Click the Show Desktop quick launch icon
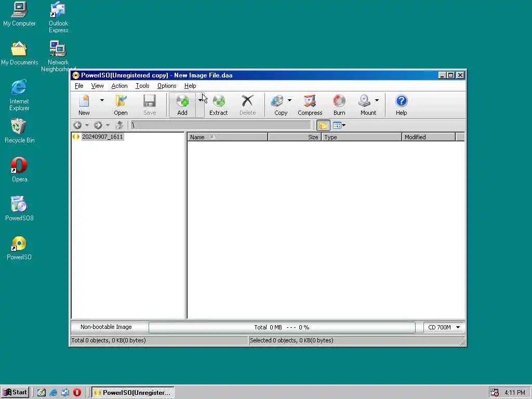The height and width of the screenshot is (399, 532). (42, 393)
